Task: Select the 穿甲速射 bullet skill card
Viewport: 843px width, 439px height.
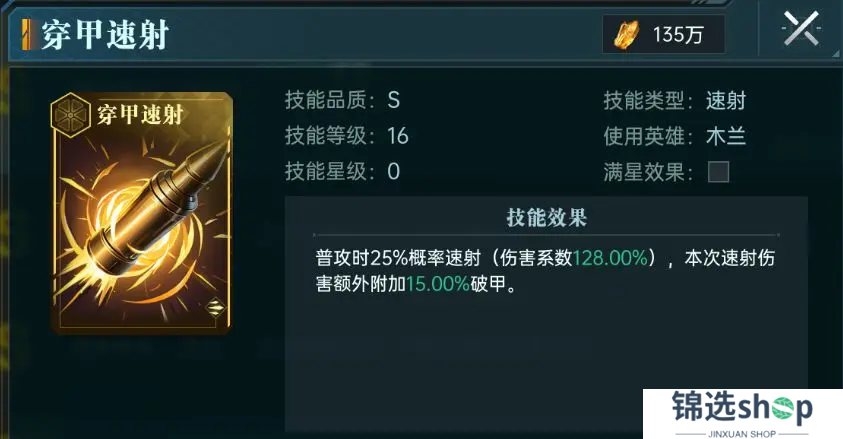Action: pyautogui.click(x=142, y=213)
